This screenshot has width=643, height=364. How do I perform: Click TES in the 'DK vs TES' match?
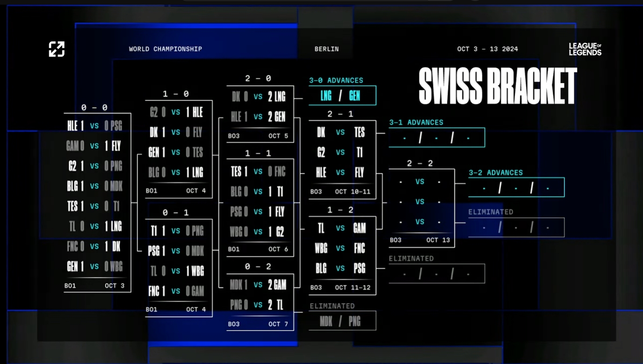359,132
